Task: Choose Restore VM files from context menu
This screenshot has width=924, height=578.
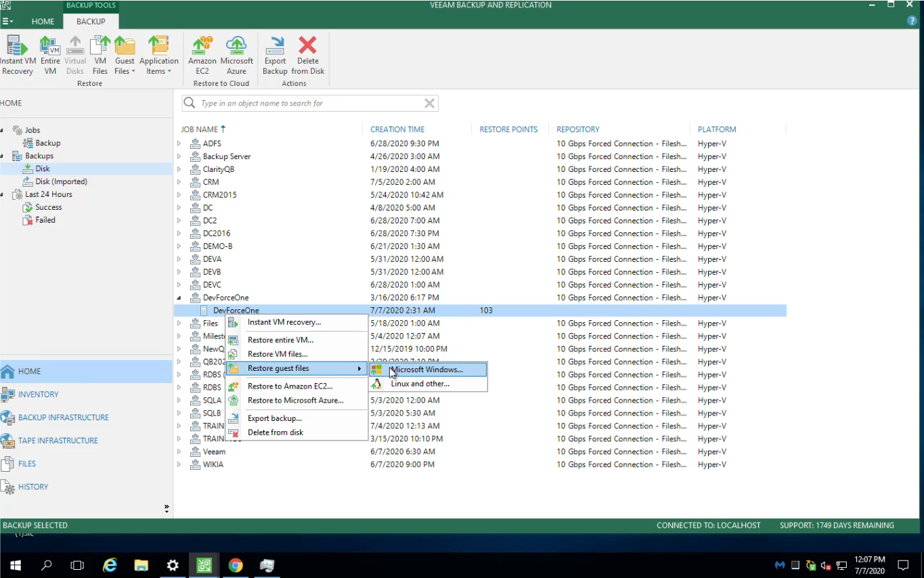Action: 296,354
